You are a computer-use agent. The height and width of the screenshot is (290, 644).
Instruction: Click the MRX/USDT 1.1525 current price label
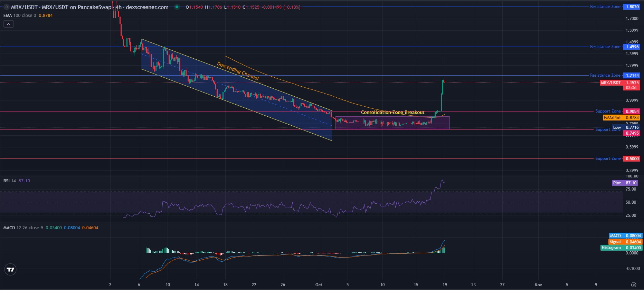620,85
